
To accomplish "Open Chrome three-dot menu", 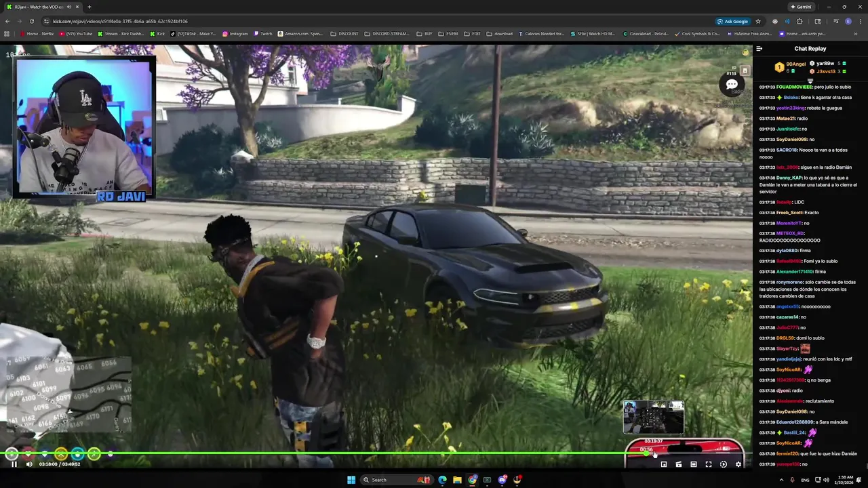I will [860, 21].
